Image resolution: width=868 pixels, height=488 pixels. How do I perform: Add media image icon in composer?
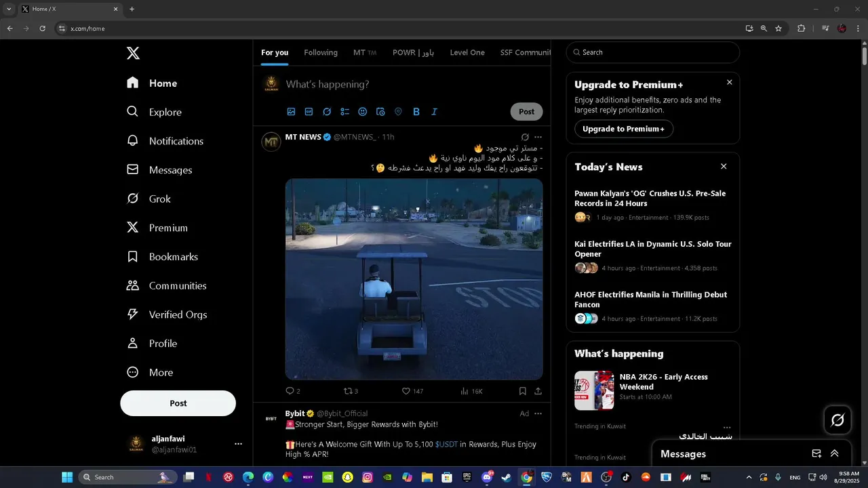tap(291, 112)
